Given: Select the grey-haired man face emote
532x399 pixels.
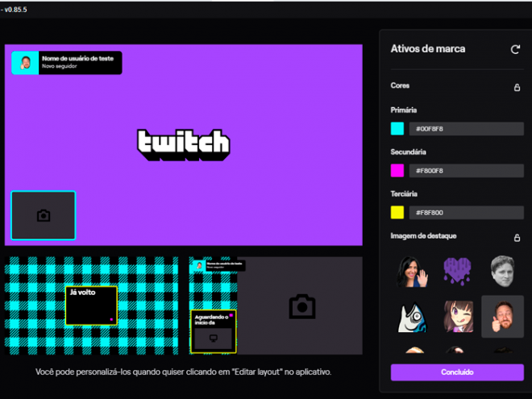Looking at the screenshot, I should pos(502,272).
